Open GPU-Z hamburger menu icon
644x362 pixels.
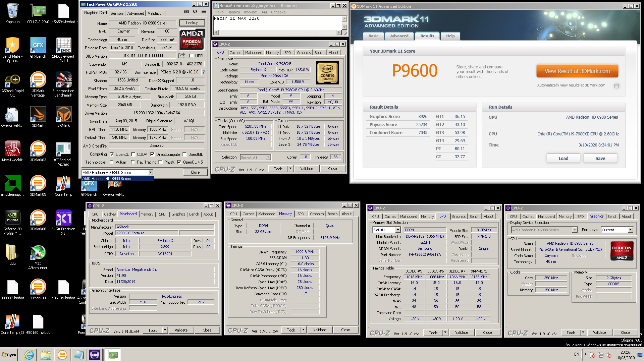pyautogui.click(x=204, y=12)
